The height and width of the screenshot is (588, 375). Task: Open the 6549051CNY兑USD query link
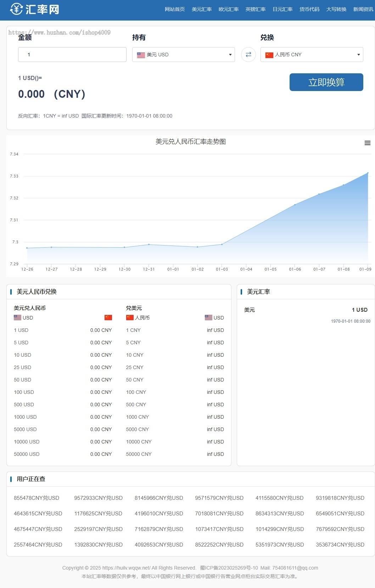coord(340,514)
